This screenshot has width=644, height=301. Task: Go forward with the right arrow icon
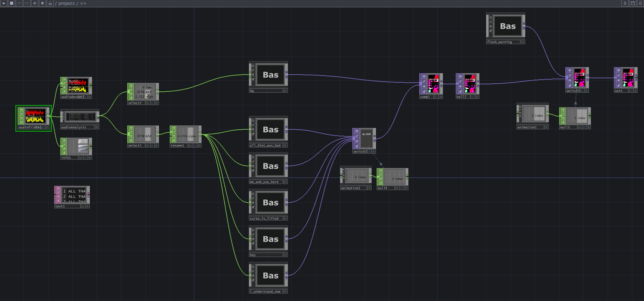(27, 3)
